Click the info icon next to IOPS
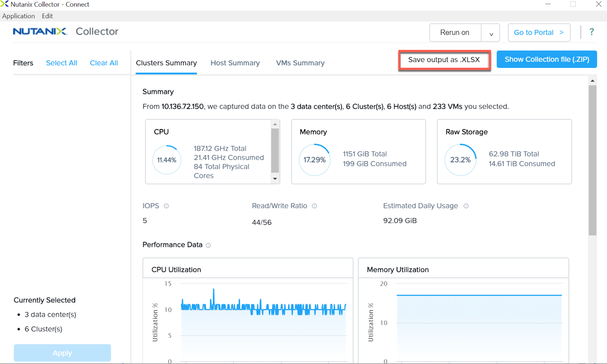Screen dimensions: 607x364 coord(166,206)
